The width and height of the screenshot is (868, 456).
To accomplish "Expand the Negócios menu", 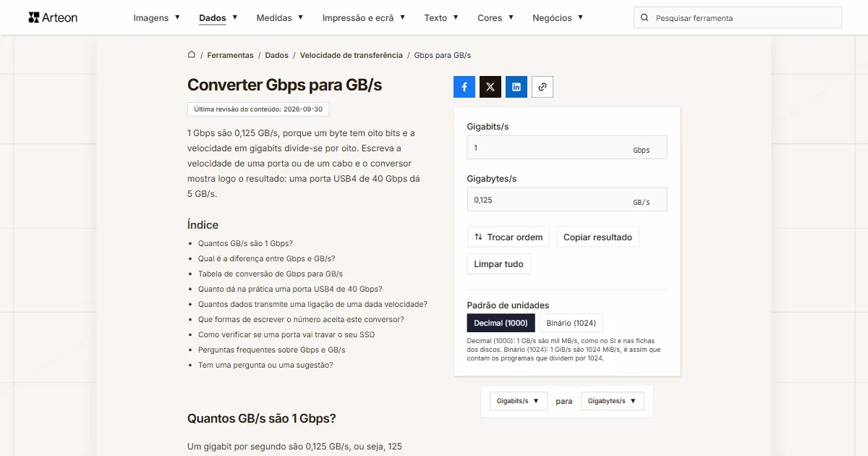I will pos(558,18).
